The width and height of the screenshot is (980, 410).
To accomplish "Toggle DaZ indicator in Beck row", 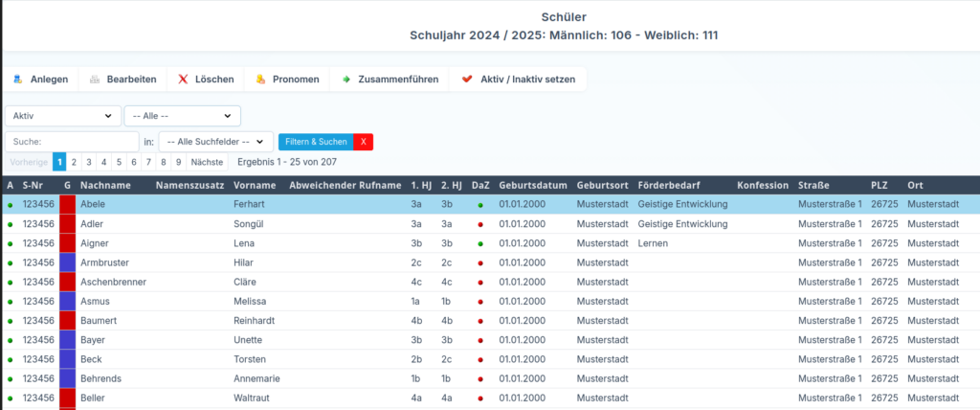I will [x=480, y=359].
